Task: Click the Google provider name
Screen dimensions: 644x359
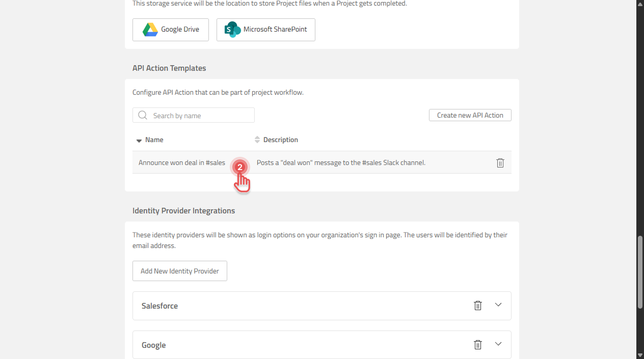Action: pyautogui.click(x=154, y=345)
